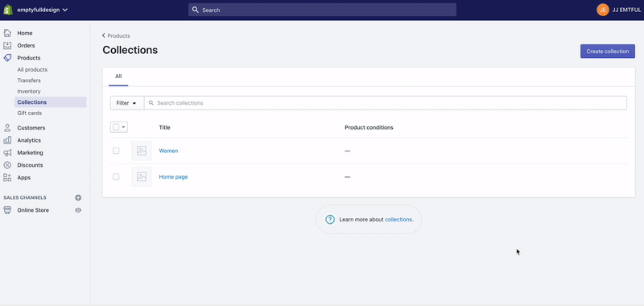Viewport: 644px width, 306px height.
Task: Click the JE user avatar
Action: tap(602, 10)
